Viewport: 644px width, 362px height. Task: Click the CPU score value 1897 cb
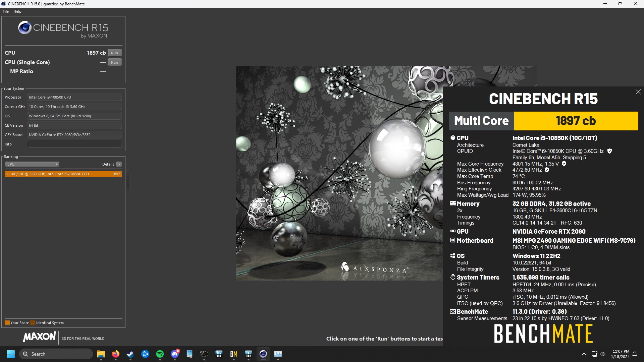click(x=96, y=53)
